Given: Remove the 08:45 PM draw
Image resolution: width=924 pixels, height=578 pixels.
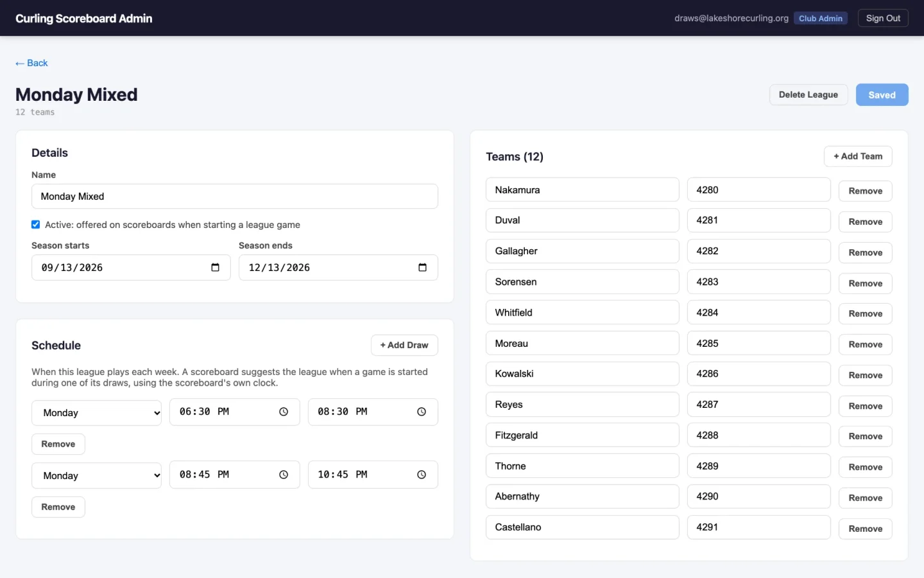Looking at the screenshot, I should tap(58, 507).
